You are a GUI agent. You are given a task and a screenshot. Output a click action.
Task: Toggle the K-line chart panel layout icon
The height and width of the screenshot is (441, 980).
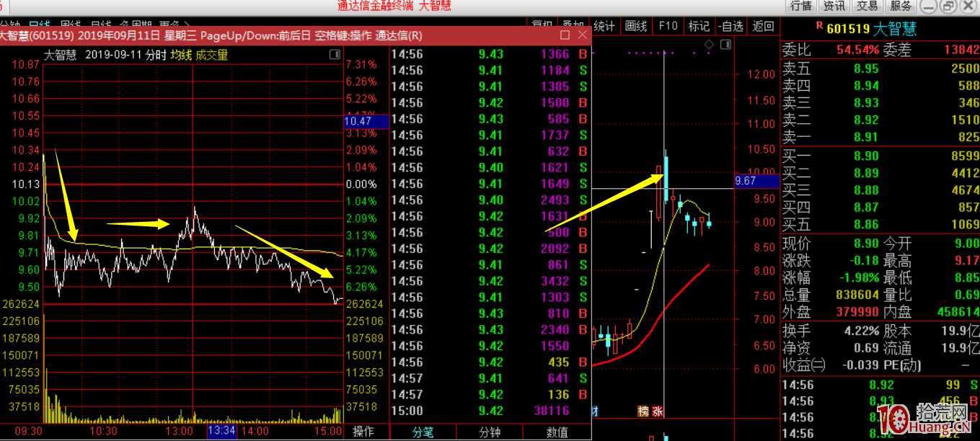coord(724,45)
